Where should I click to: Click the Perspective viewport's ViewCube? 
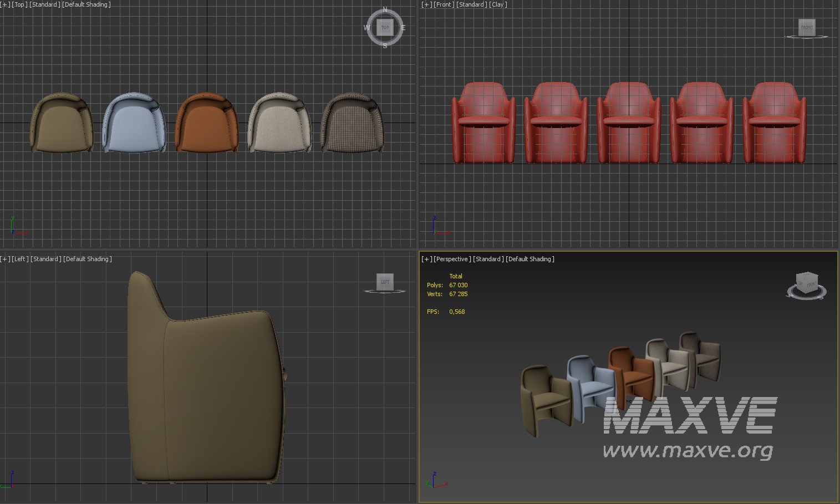[807, 282]
